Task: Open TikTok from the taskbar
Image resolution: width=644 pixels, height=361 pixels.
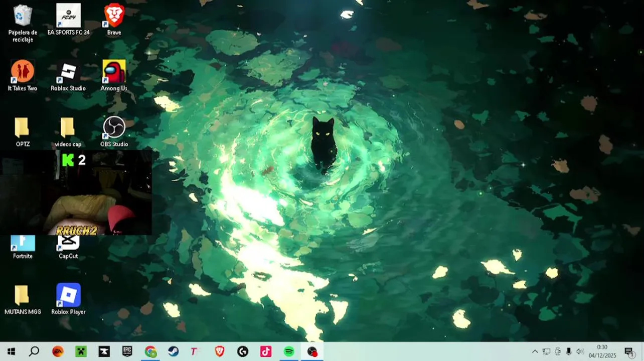Action: tap(266, 351)
